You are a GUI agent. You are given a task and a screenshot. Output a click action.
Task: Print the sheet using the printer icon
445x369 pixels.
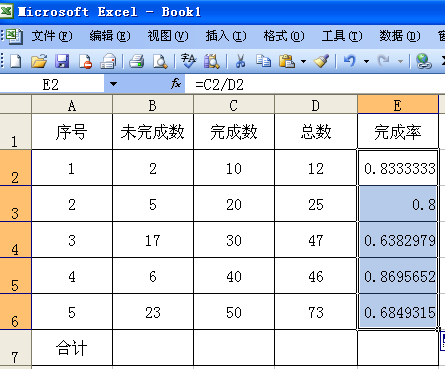[136, 61]
